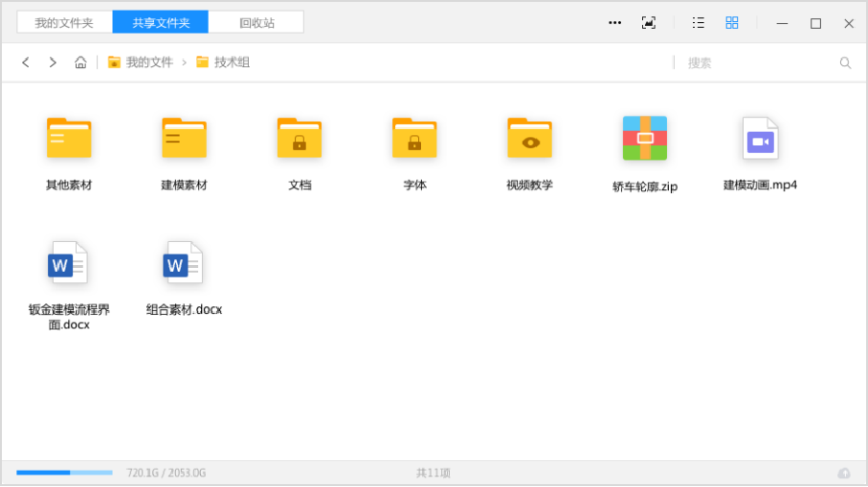
Task: Select the 钣金建模流程界面.docx document
Action: point(69,263)
